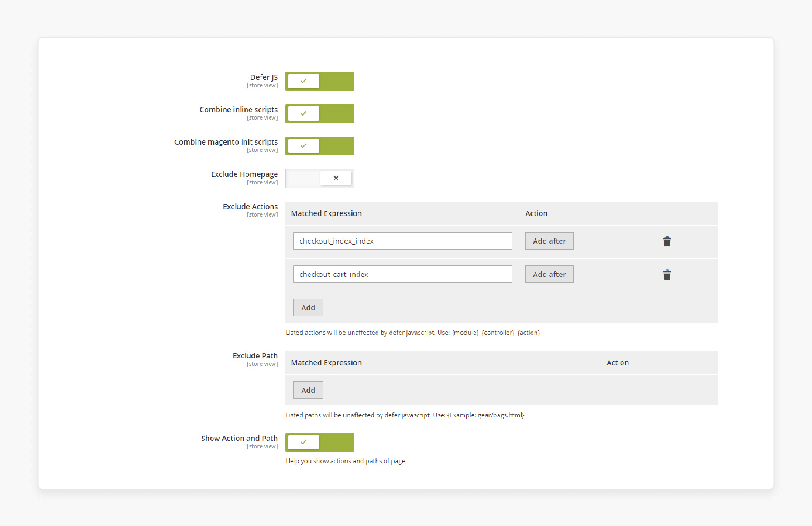812x526 pixels.
Task: Focus the checkout_cart_index input field
Action: point(402,274)
